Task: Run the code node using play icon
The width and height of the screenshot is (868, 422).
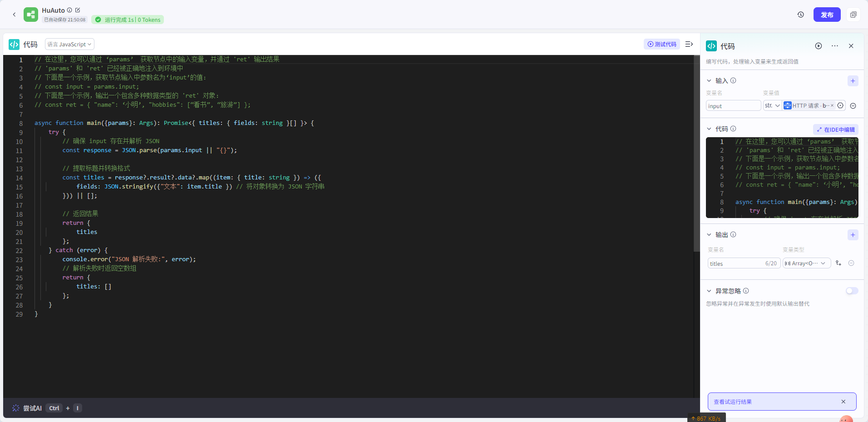Action: [818, 46]
